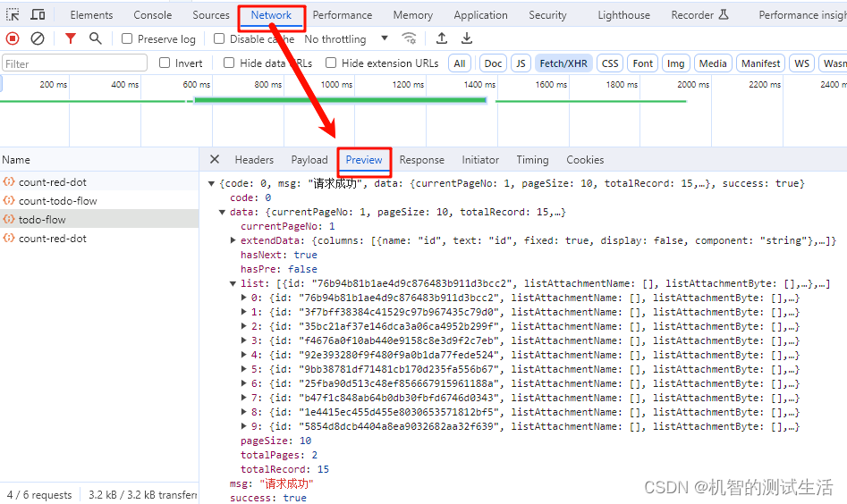Expand list item 9

(243, 426)
